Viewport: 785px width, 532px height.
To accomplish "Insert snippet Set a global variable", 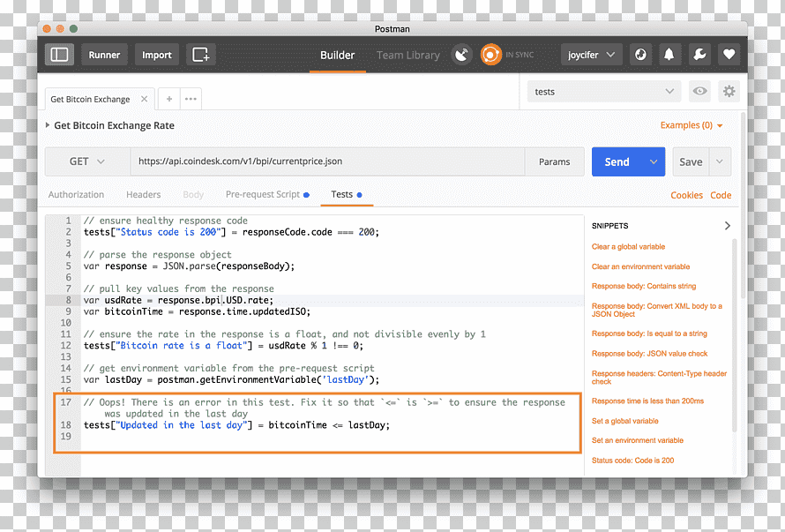I will tap(624, 421).
